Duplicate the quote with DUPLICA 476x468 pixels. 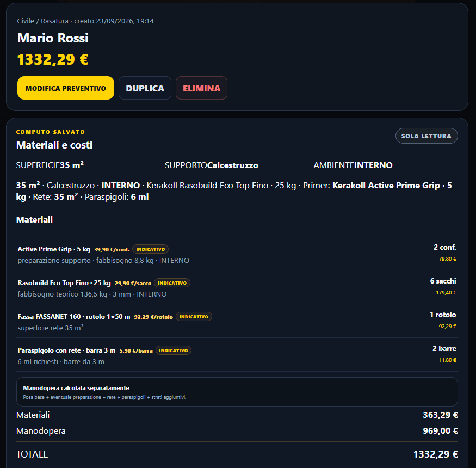pos(145,88)
